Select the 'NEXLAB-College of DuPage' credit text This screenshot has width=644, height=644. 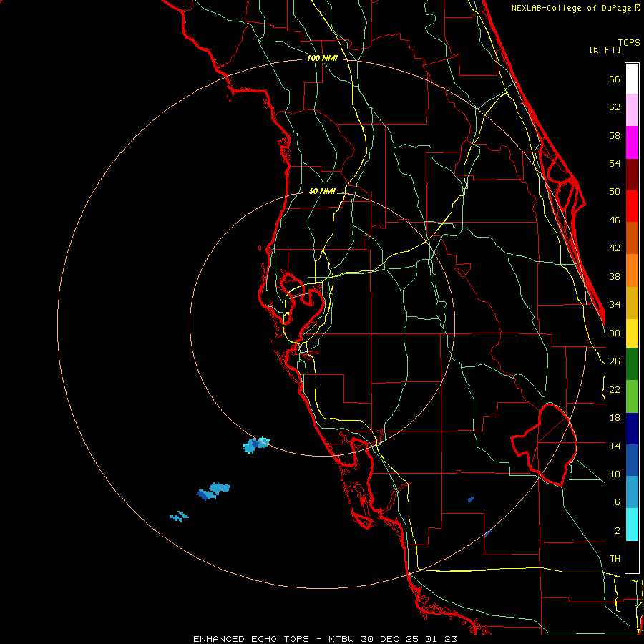point(572,8)
